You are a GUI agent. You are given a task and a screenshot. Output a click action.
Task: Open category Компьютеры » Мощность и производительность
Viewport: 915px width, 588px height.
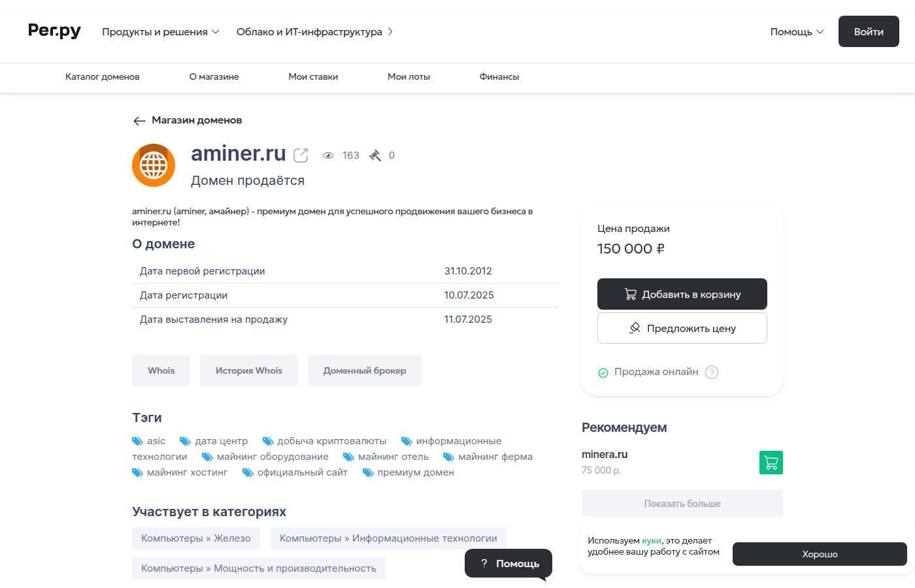pyautogui.click(x=259, y=568)
